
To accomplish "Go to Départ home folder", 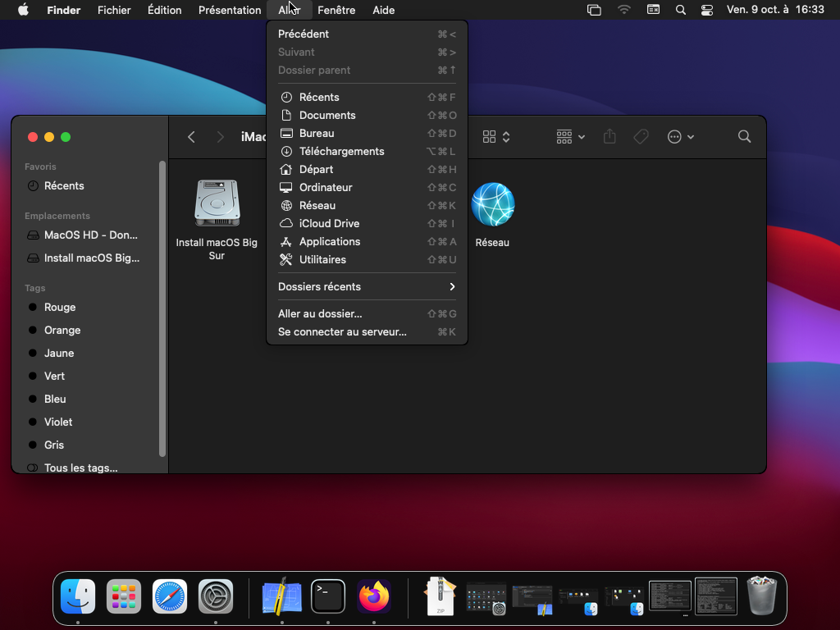I will (367, 169).
